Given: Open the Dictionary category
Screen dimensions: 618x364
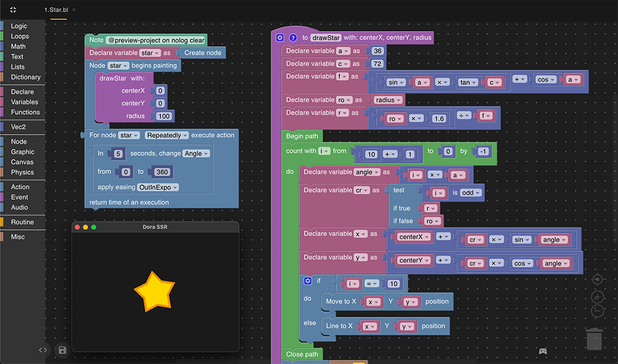Looking at the screenshot, I should pyautogui.click(x=25, y=77).
